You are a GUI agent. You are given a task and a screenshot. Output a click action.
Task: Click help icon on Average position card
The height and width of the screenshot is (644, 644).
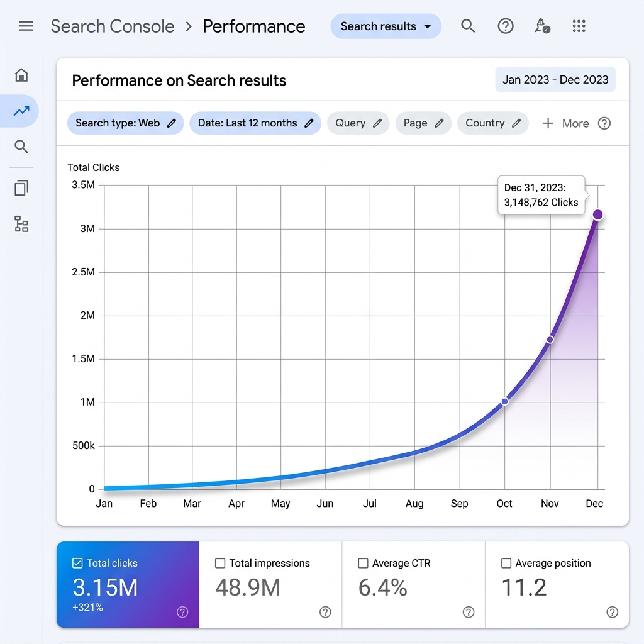tap(612, 612)
